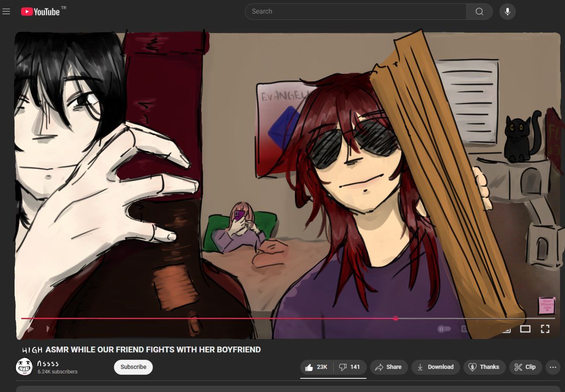Click the red progress bar scrubber
The image size is (565, 392).
pos(395,318)
